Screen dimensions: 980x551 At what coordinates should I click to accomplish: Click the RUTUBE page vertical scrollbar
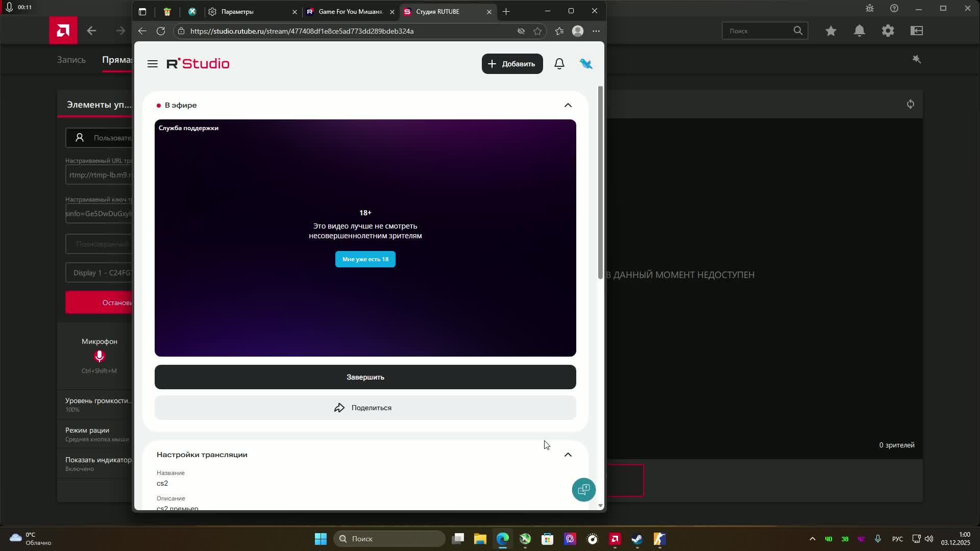pos(600,183)
